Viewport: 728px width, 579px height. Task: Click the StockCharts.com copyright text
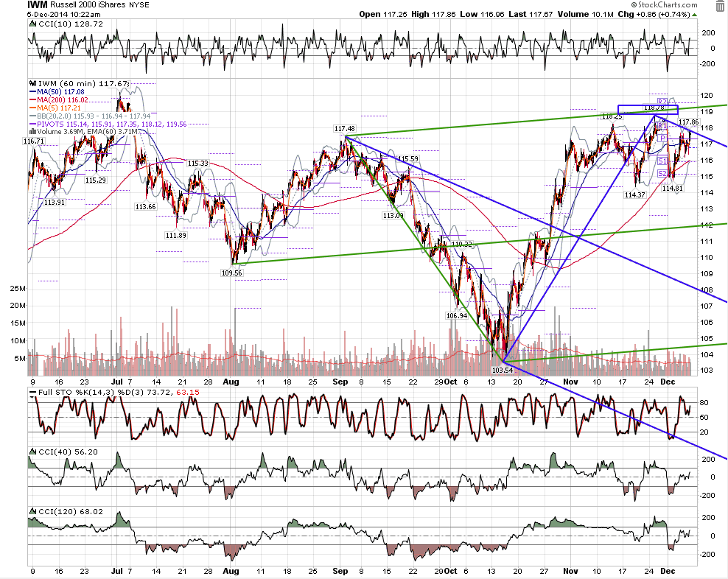point(664,4)
